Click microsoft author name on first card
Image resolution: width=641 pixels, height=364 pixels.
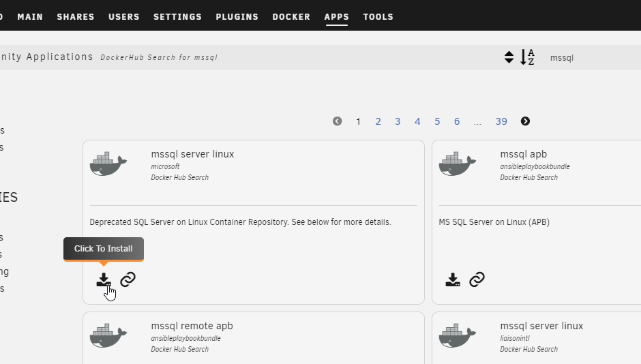pyautogui.click(x=165, y=166)
